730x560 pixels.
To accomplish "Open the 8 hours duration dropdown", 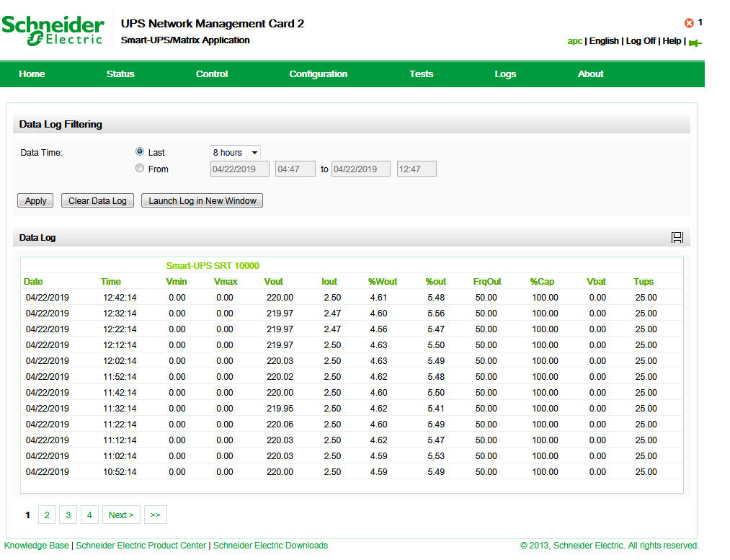I will click(x=235, y=152).
